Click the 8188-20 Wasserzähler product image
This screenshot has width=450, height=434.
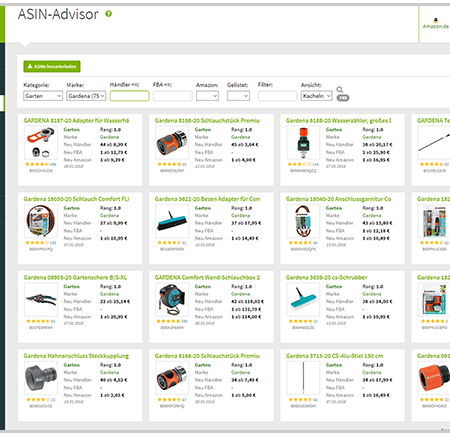click(x=303, y=143)
